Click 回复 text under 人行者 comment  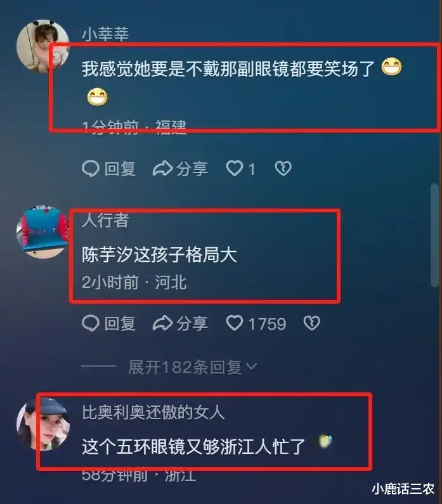click(x=120, y=323)
